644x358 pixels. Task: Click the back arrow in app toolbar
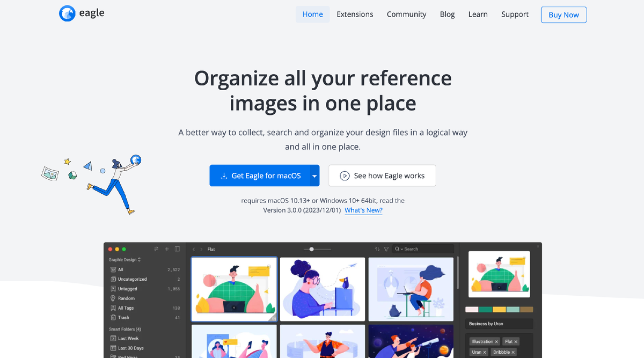click(x=194, y=249)
